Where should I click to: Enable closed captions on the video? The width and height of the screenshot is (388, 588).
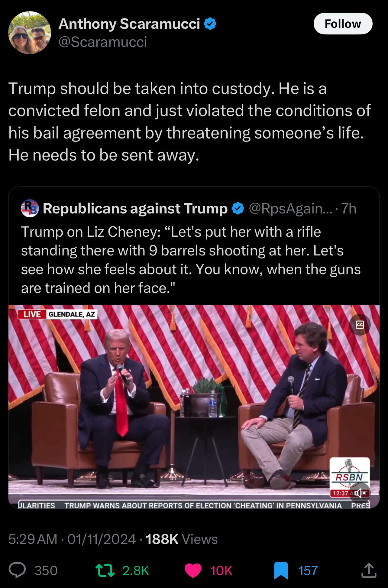360,325
